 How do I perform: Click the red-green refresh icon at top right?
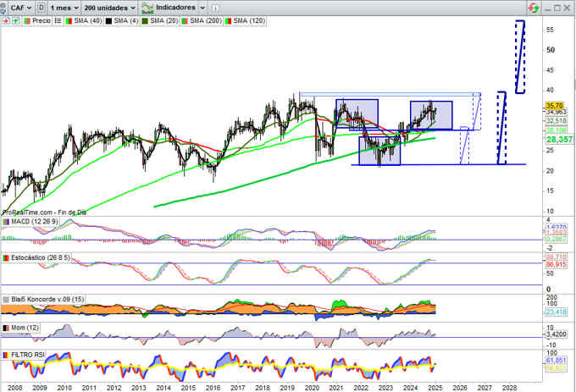tap(532, 7)
